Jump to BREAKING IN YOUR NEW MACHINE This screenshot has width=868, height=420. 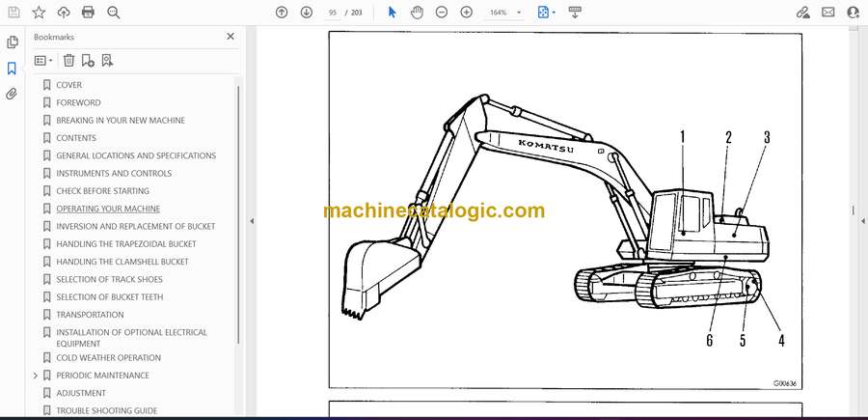tap(121, 121)
